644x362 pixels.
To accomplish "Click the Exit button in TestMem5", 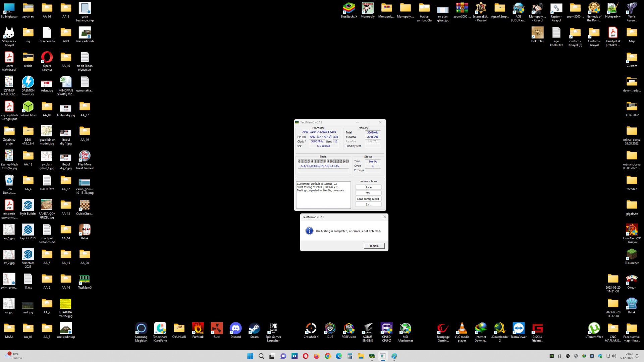I will (x=368, y=204).
